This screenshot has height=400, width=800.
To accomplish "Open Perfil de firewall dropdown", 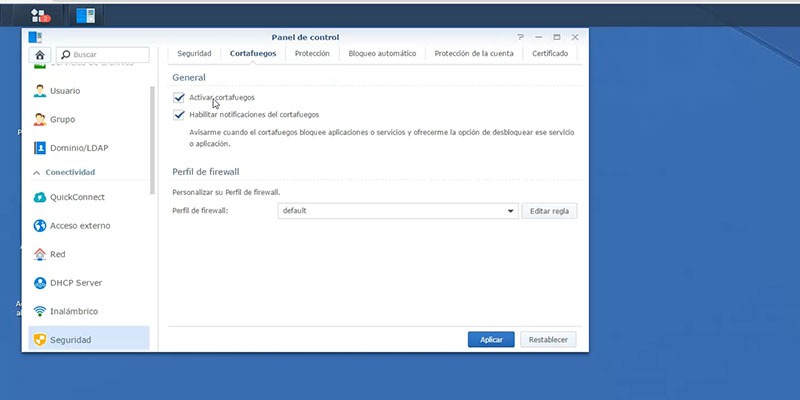I will pyautogui.click(x=398, y=211).
